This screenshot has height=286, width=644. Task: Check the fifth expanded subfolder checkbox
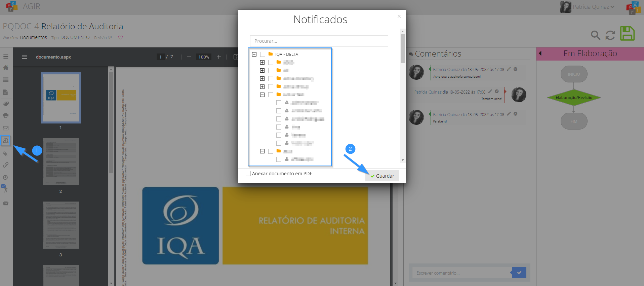[x=271, y=95]
